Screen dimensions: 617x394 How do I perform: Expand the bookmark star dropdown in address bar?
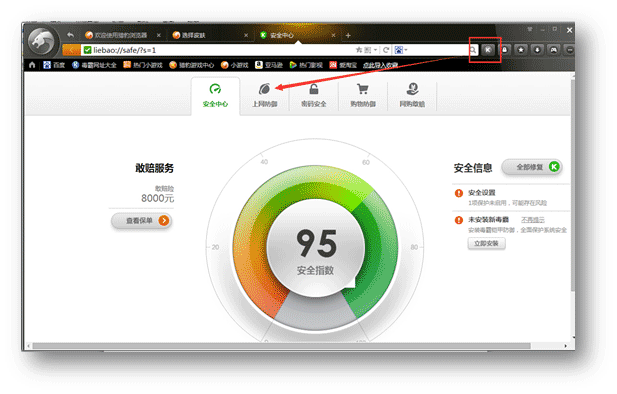click(x=375, y=50)
